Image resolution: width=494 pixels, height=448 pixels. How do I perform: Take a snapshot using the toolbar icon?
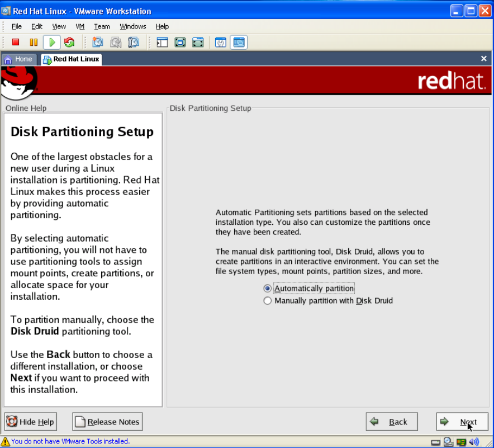point(98,42)
